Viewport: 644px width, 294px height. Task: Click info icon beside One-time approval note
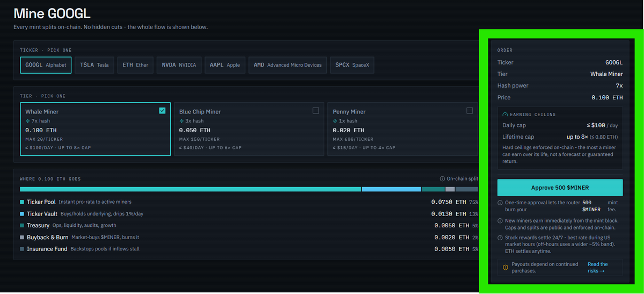pos(500,203)
